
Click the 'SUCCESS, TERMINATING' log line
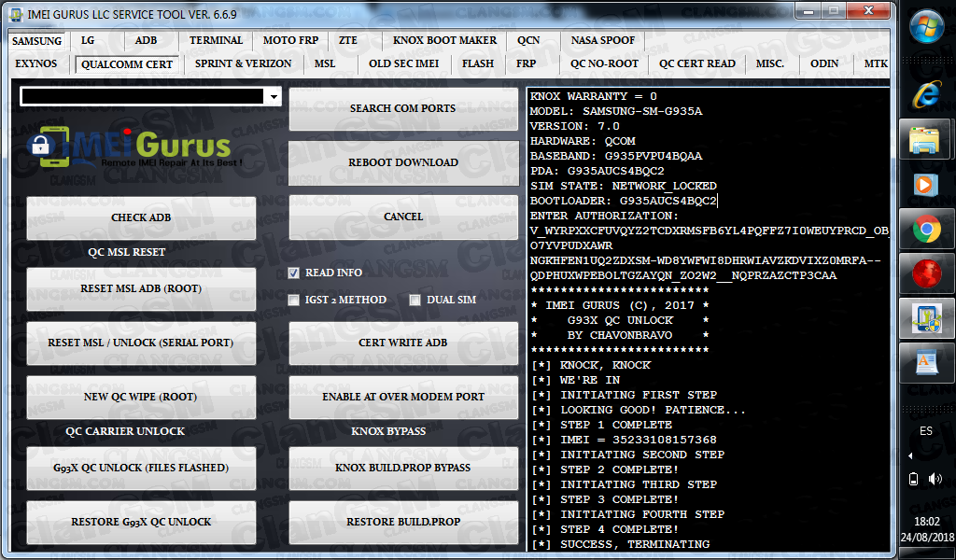point(621,545)
